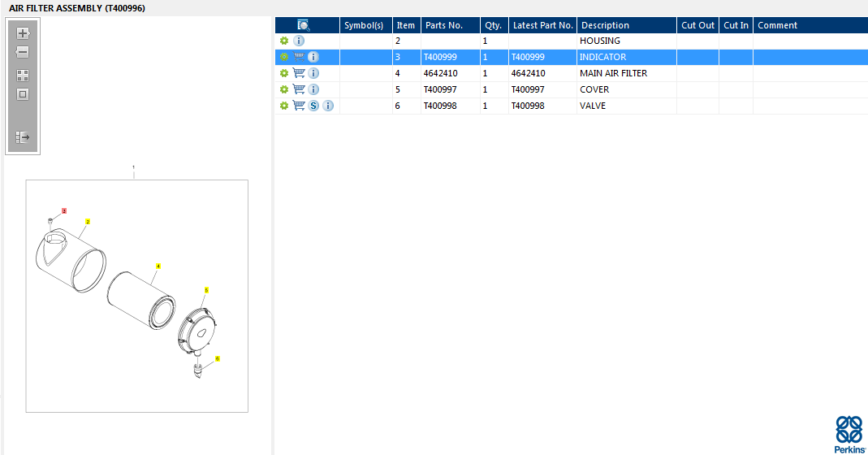This screenshot has width=868, height=455.
Task: Select the VALVE description cell
Action: pos(627,106)
